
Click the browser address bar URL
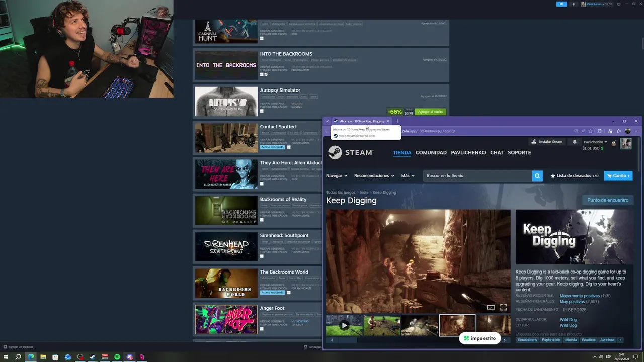click(428, 131)
